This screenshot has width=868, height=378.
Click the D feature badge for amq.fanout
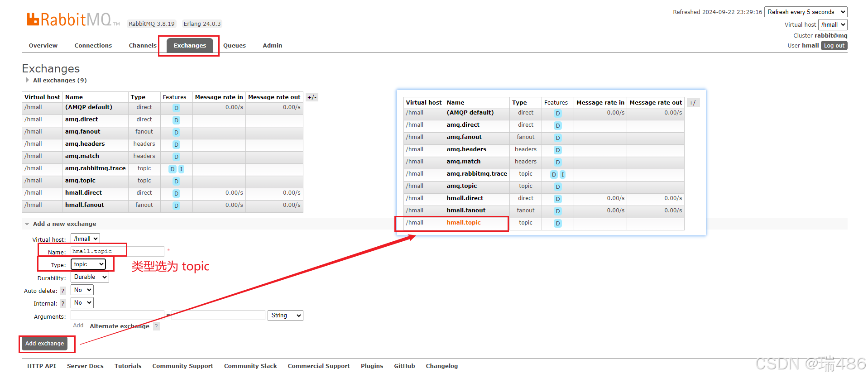point(176,133)
